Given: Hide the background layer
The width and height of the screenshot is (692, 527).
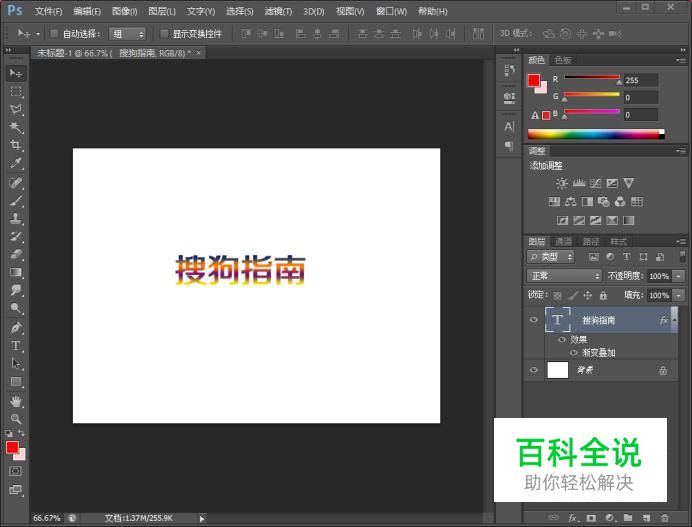Looking at the screenshot, I should (x=534, y=370).
